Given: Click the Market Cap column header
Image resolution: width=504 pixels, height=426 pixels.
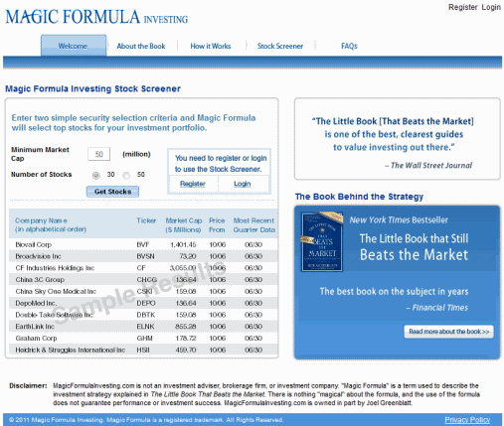Looking at the screenshot, I should [184, 225].
